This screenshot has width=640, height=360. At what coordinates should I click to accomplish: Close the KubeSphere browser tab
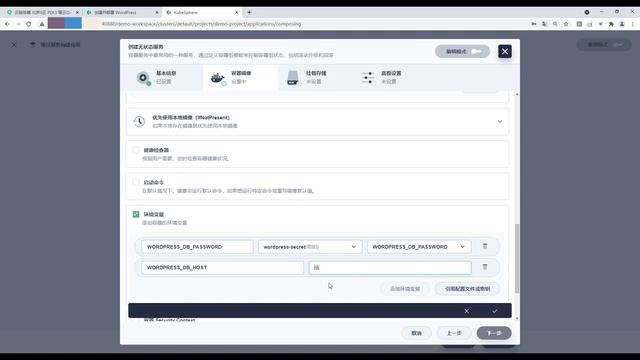(236, 13)
